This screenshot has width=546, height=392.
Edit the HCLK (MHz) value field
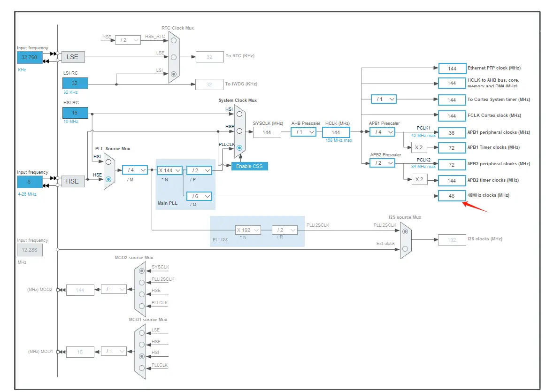pos(336,133)
